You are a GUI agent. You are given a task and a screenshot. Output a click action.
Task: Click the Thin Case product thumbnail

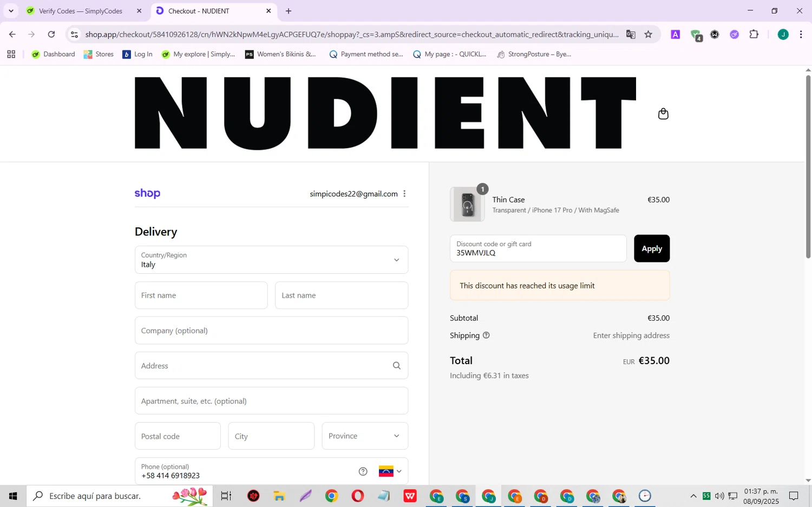(x=467, y=205)
